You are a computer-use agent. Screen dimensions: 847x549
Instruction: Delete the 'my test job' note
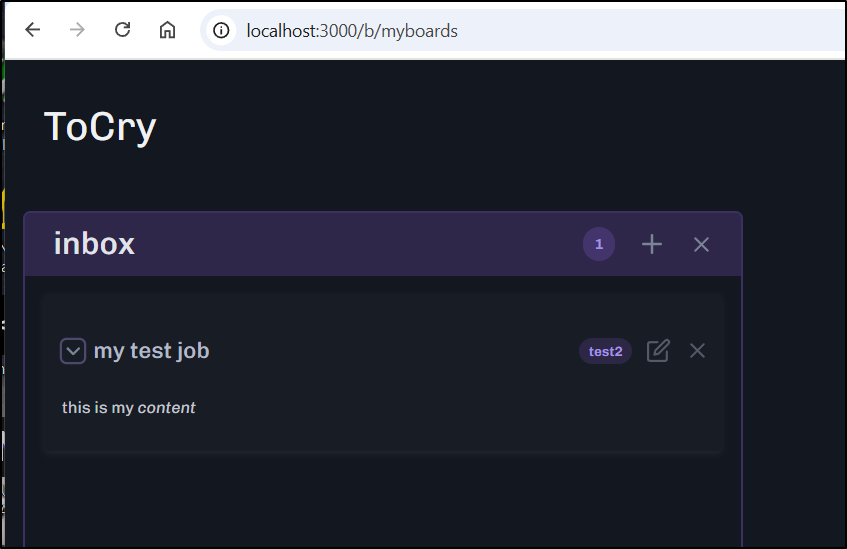pyautogui.click(x=698, y=351)
